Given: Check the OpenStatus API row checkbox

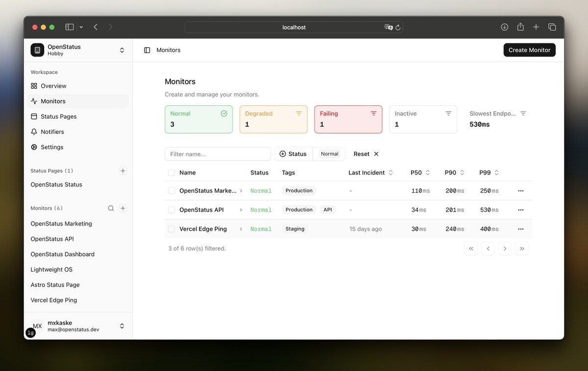Looking at the screenshot, I should (x=171, y=210).
